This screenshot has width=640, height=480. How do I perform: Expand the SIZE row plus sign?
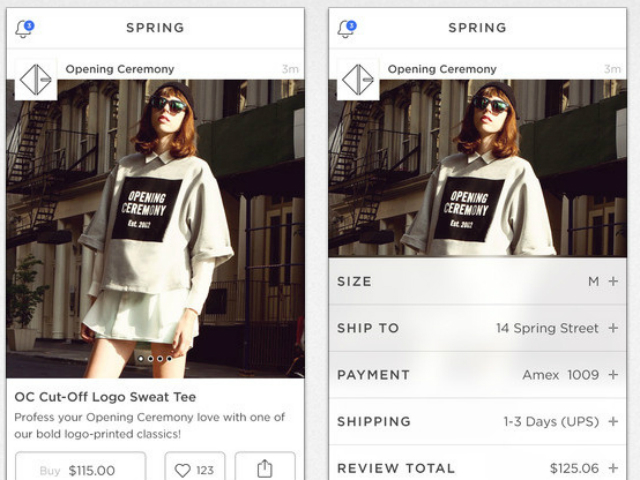click(x=613, y=281)
